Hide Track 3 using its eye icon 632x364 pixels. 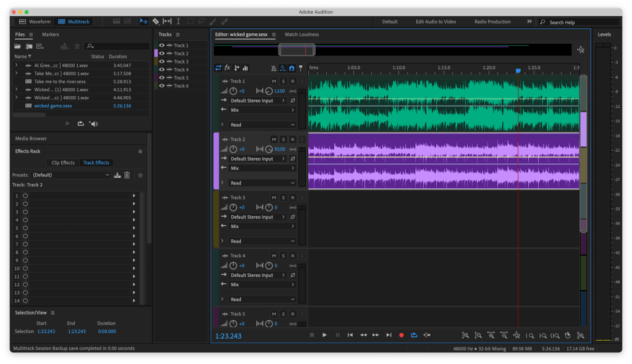pos(162,62)
